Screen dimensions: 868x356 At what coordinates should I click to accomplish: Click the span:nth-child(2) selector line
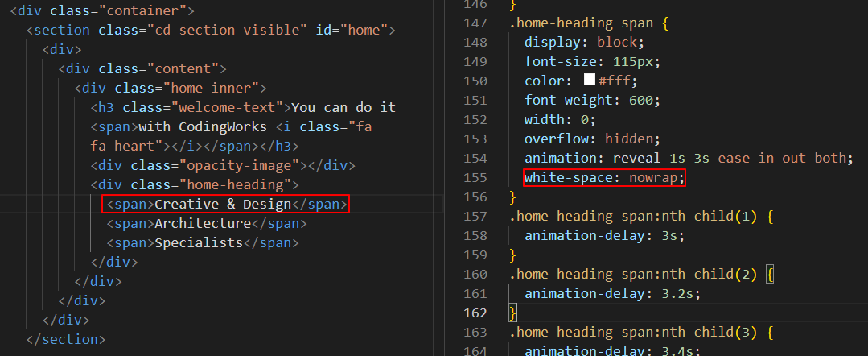tap(642, 274)
